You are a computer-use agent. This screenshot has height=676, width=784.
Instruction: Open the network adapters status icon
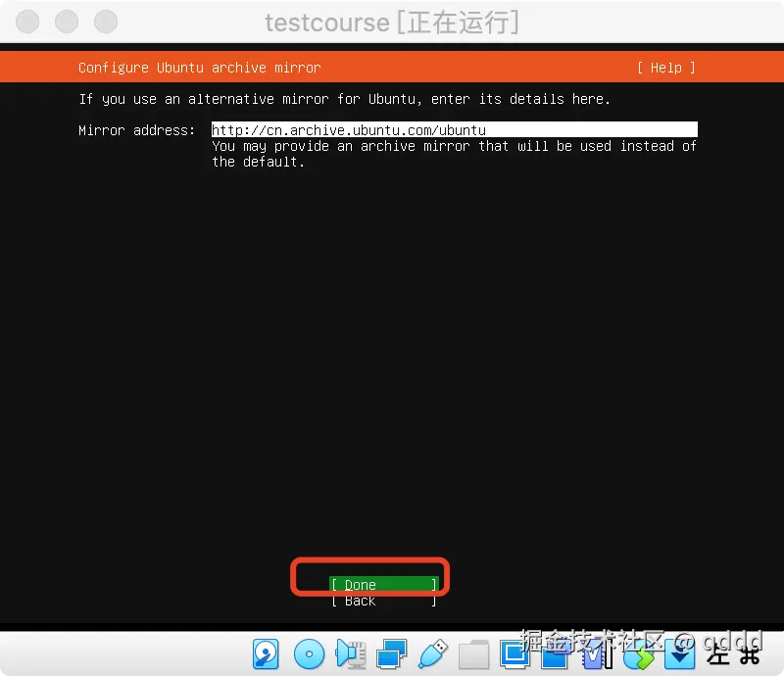coord(391,654)
